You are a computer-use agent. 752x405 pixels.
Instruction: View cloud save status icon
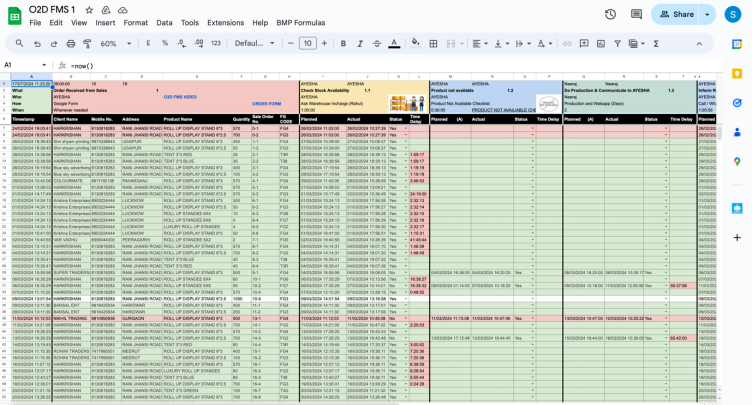[x=123, y=10]
